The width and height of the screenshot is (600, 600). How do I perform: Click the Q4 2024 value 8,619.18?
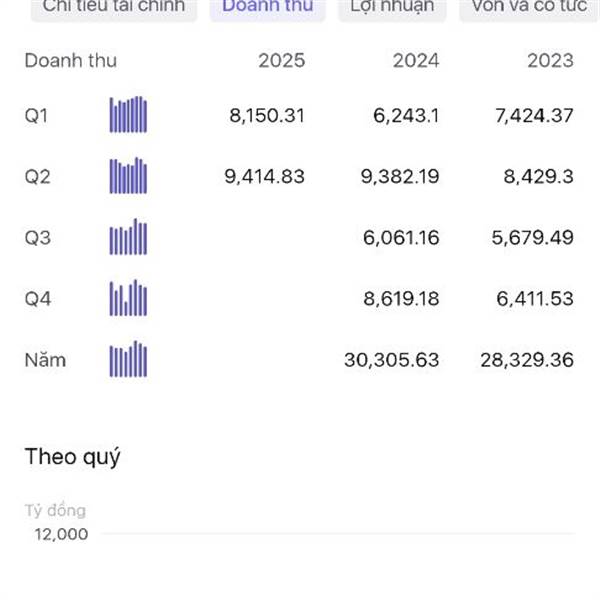[400, 299]
